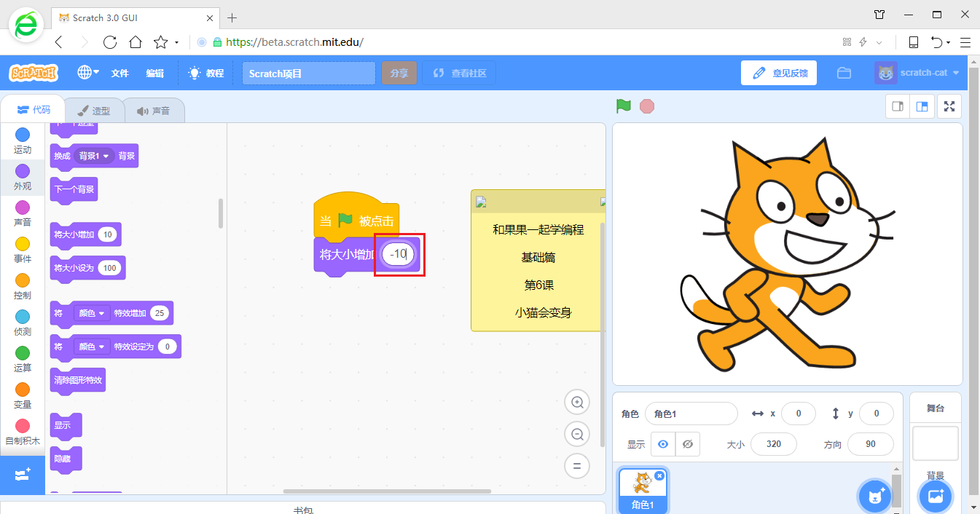The image size is (980, 514).
Task: Select the 事件 events category
Action: (x=23, y=250)
